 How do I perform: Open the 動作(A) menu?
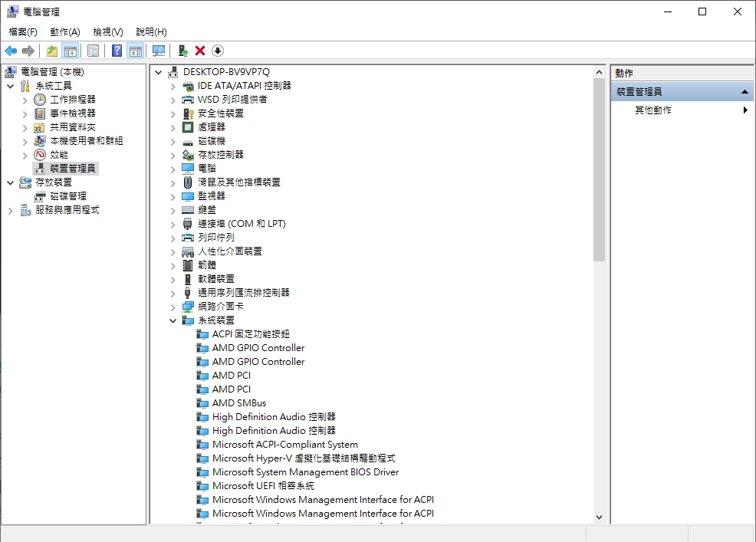[65, 32]
